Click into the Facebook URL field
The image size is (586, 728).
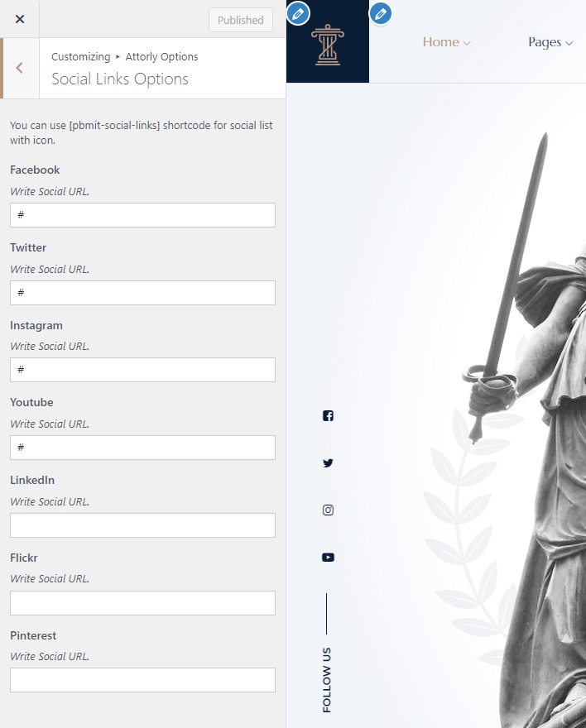[142, 215]
